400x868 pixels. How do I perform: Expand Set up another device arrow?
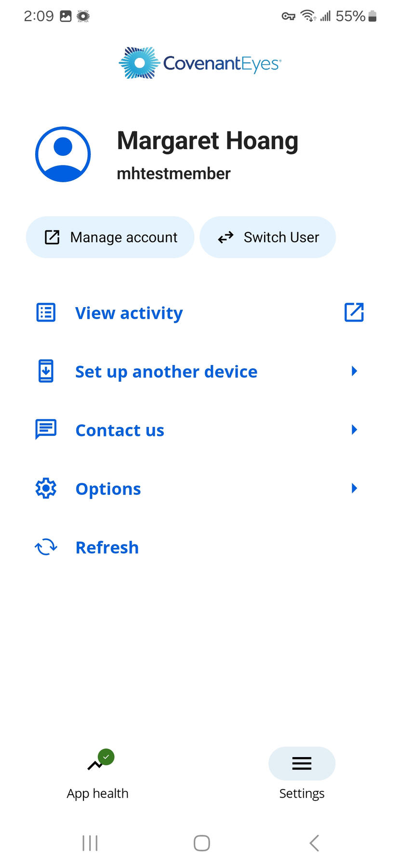(354, 371)
